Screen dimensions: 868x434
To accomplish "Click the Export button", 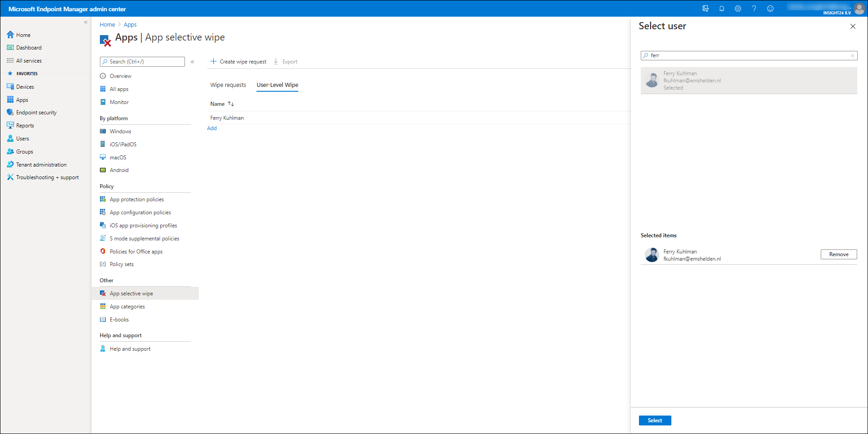I will click(285, 62).
